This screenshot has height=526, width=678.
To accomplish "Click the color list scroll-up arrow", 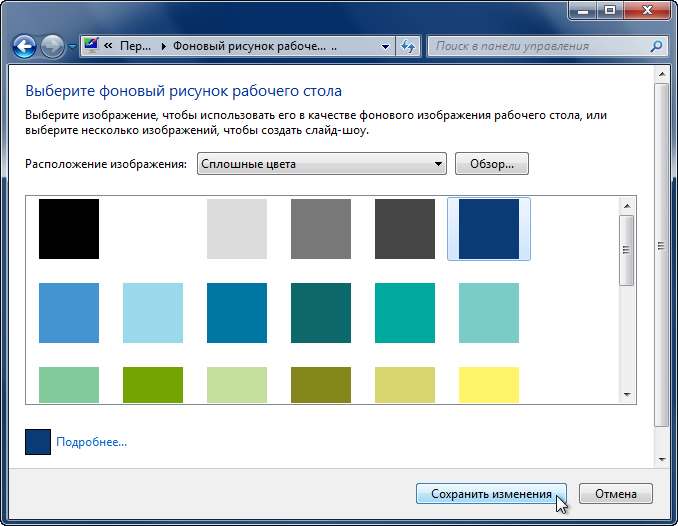I will [x=627, y=206].
